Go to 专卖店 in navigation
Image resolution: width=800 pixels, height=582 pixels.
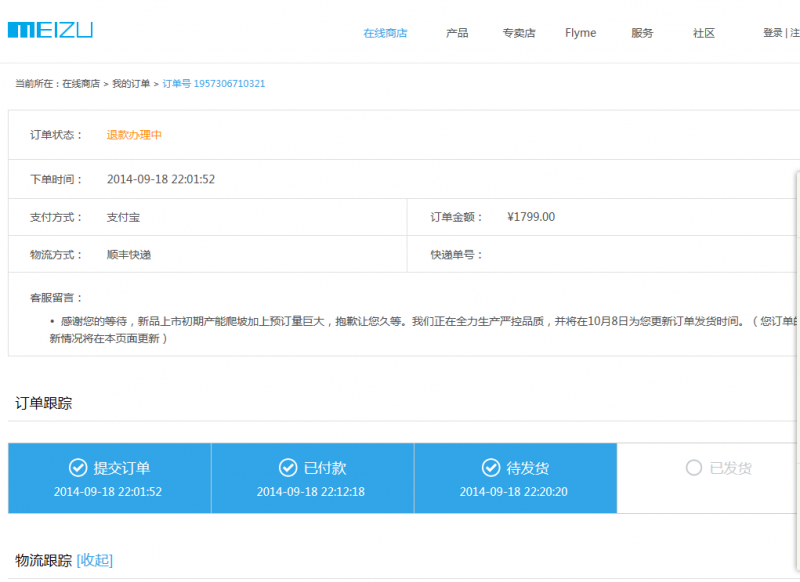click(x=519, y=33)
